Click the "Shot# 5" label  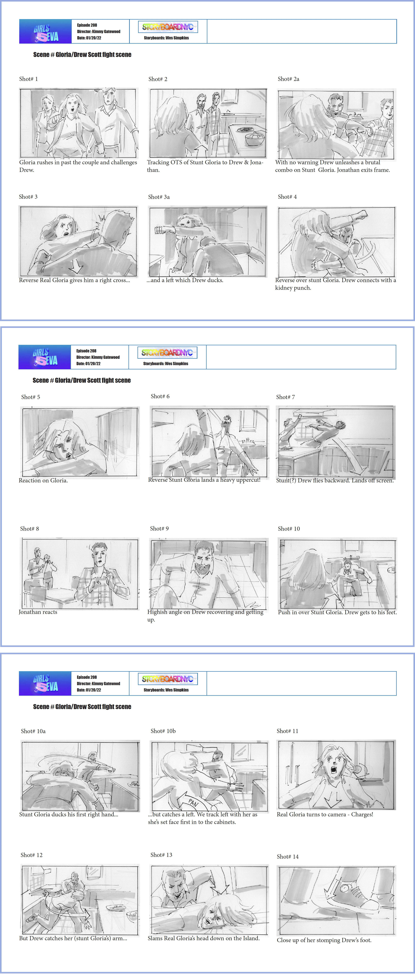[30, 397]
